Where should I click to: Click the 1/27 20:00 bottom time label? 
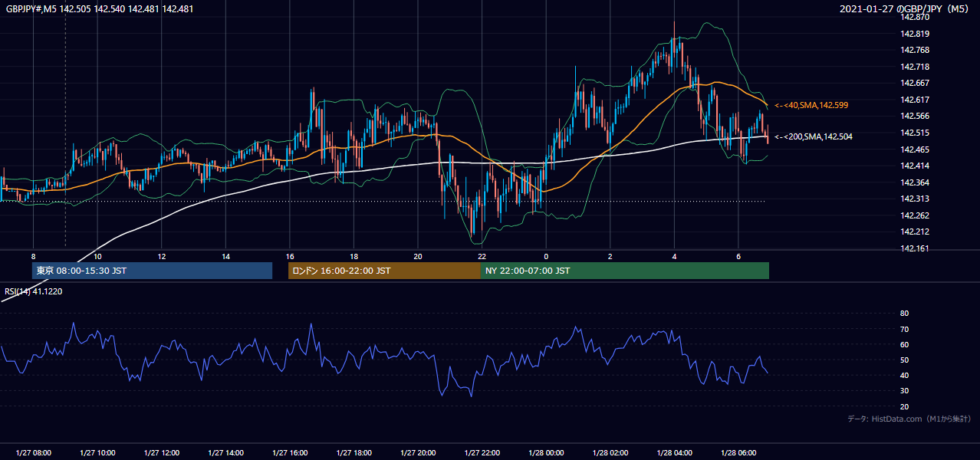click(418, 452)
